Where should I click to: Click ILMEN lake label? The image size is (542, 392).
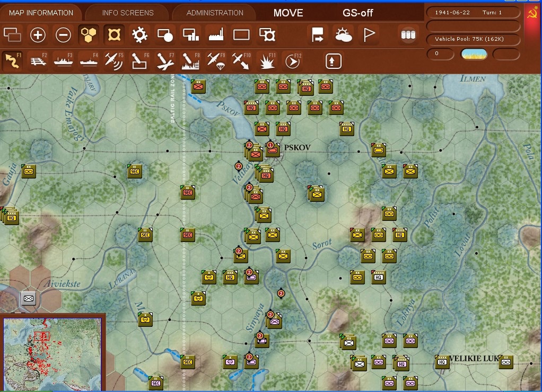click(473, 79)
